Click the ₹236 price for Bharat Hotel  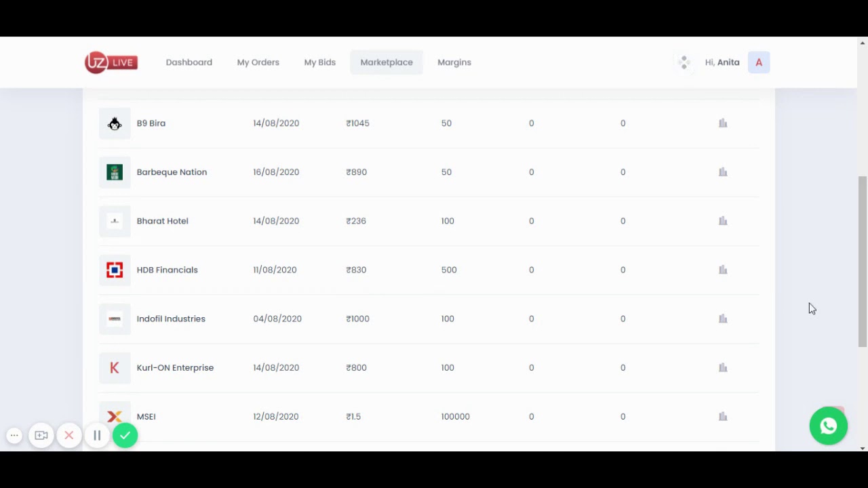point(356,221)
